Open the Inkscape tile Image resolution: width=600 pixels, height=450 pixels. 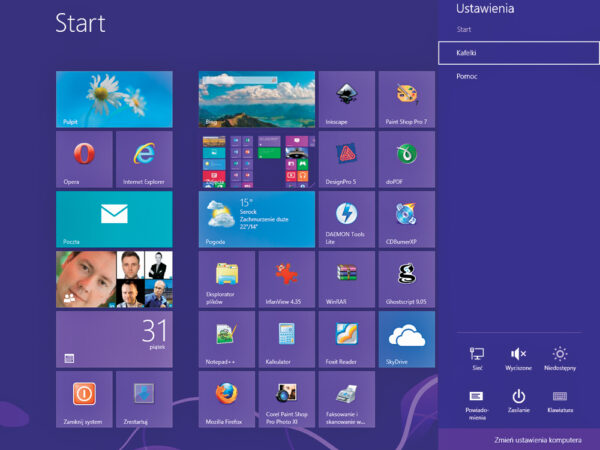[347, 99]
